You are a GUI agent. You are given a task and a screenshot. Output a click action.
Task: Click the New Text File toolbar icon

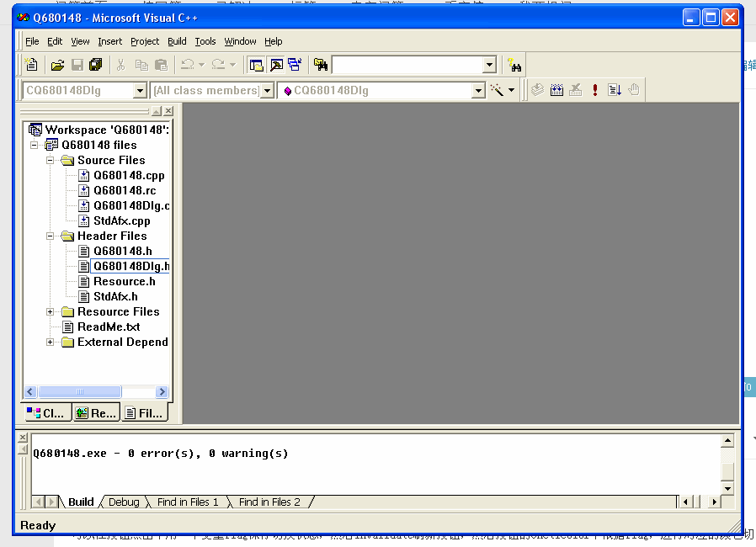coord(31,65)
